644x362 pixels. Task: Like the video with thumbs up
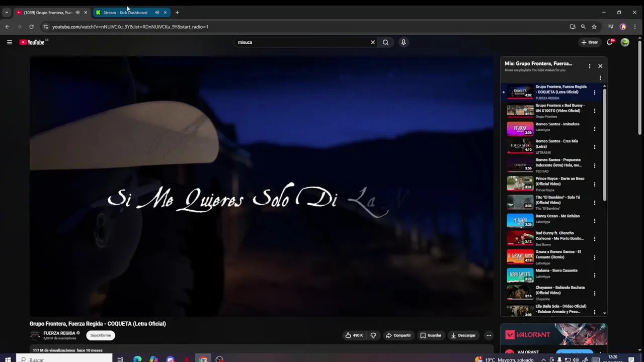pyautogui.click(x=354, y=335)
